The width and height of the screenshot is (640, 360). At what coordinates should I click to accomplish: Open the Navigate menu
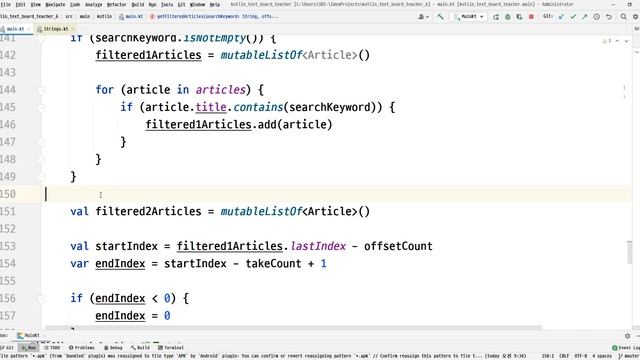pos(55,4)
